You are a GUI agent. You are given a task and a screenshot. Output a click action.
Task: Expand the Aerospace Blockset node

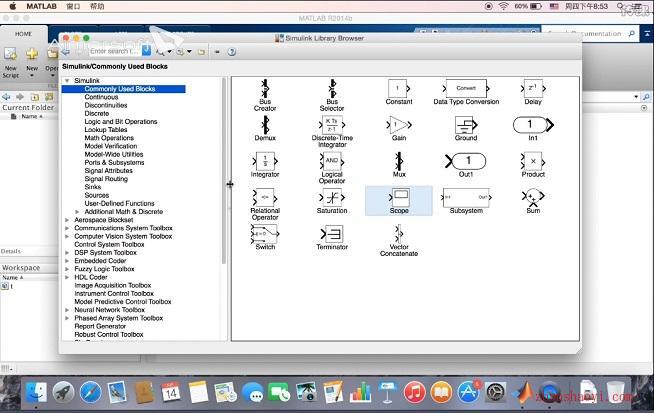[67, 220]
